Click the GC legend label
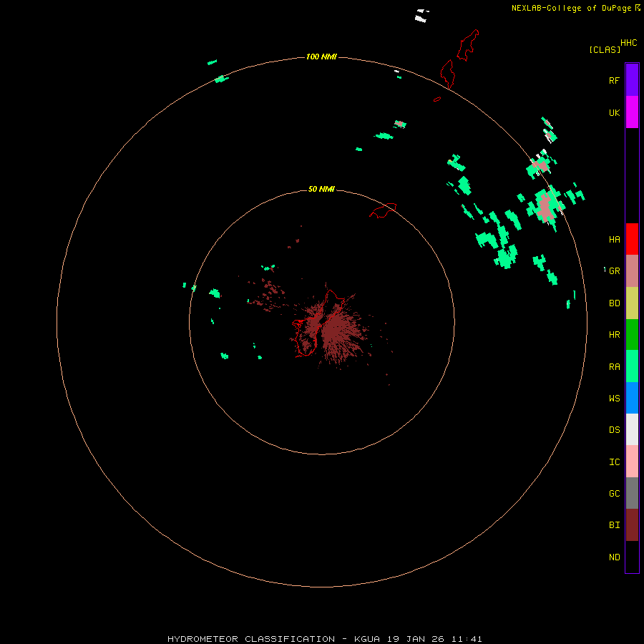644x644 pixels. coord(614,494)
